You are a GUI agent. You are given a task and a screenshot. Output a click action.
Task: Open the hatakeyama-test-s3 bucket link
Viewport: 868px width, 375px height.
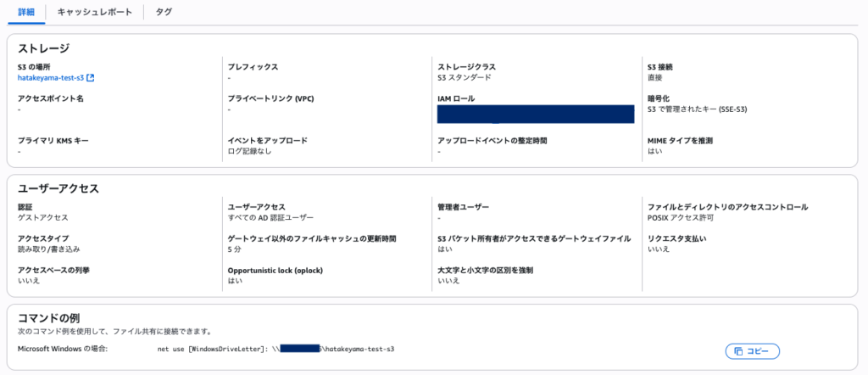click(51, 78)
